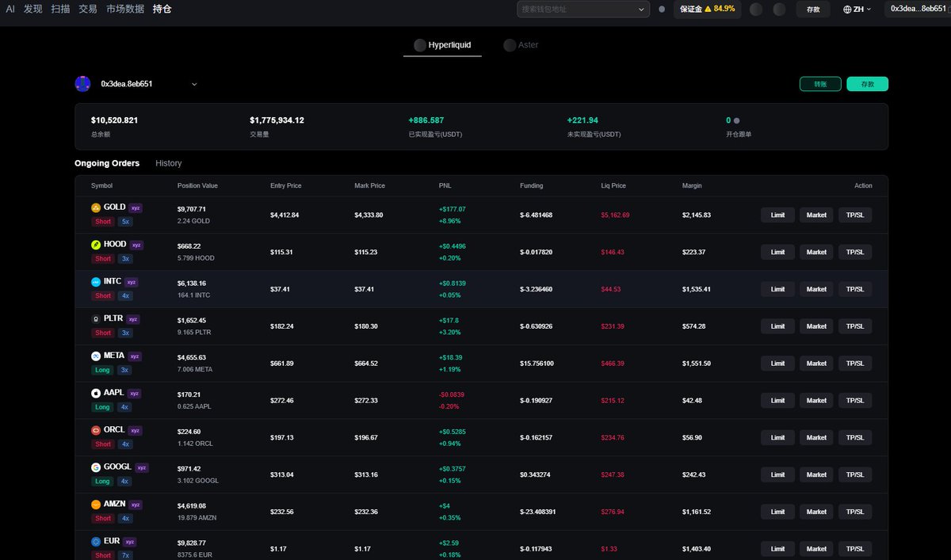Screen dimensions: 951x560
Task: Click AMZN funding value $-23.408391
Action: (537, 512)
